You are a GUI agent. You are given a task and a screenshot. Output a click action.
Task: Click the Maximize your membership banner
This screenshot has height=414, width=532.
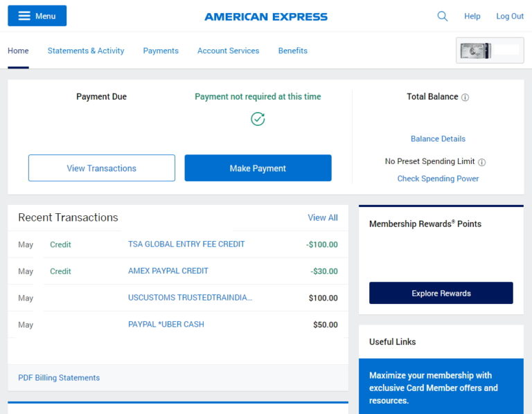(x=441, y=386)
